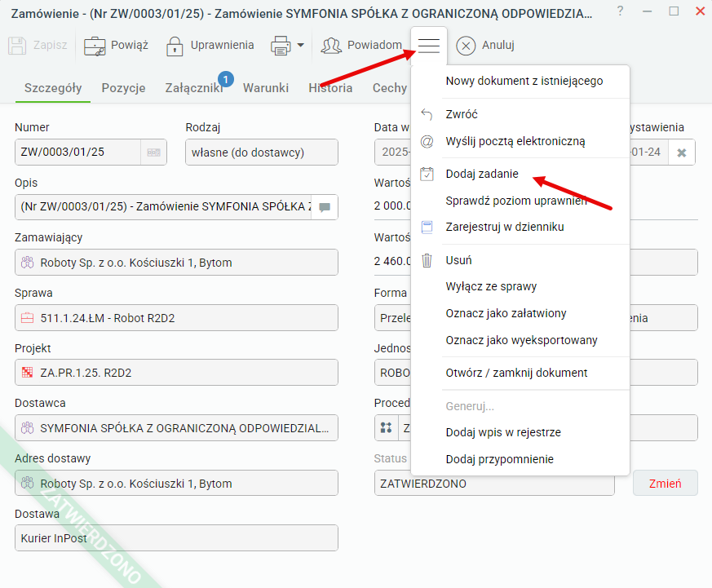
Task: Click the Rodzaj field własne (do dostawcy)
Action: click(x=262, y=153)
